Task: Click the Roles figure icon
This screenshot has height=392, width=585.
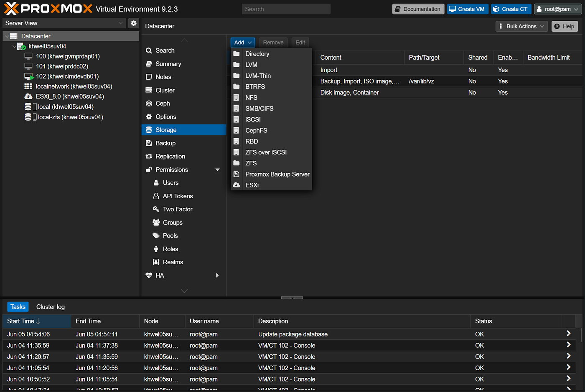Action: pos(156,249)
